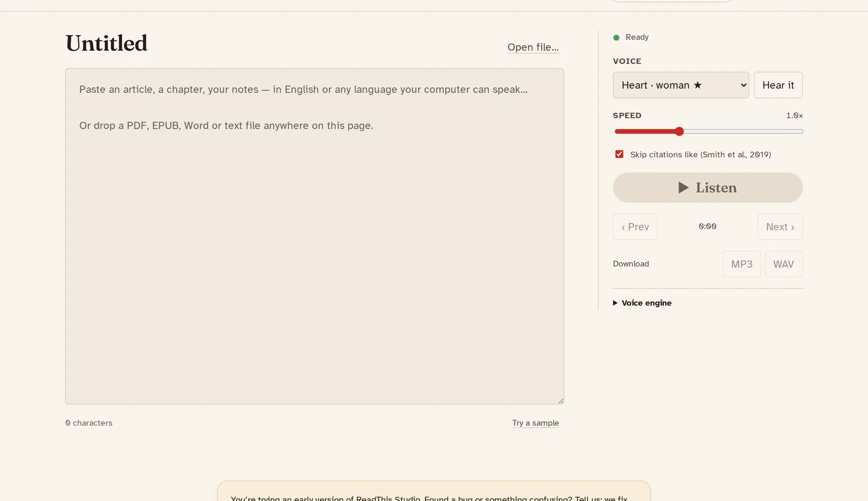
Task: Expand the Voice engine section
Action: 642,303
